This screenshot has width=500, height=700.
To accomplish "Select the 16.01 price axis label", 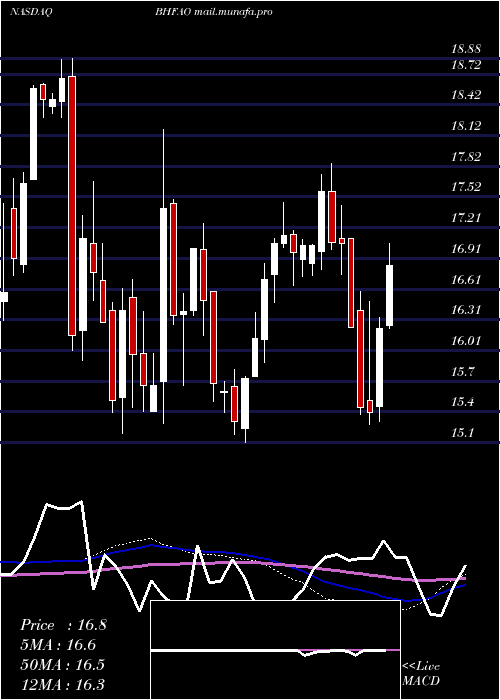I will pos(467,341).
